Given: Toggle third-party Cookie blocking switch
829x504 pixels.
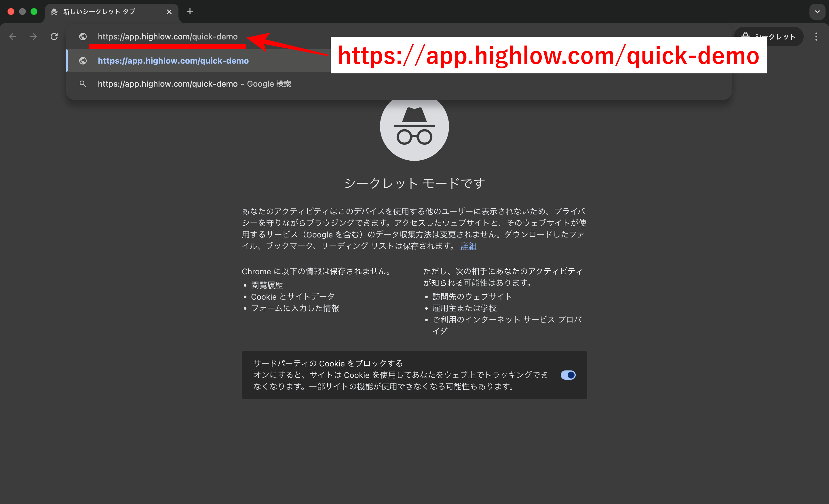Looking at the screenshot, I should tap(568, 375).
